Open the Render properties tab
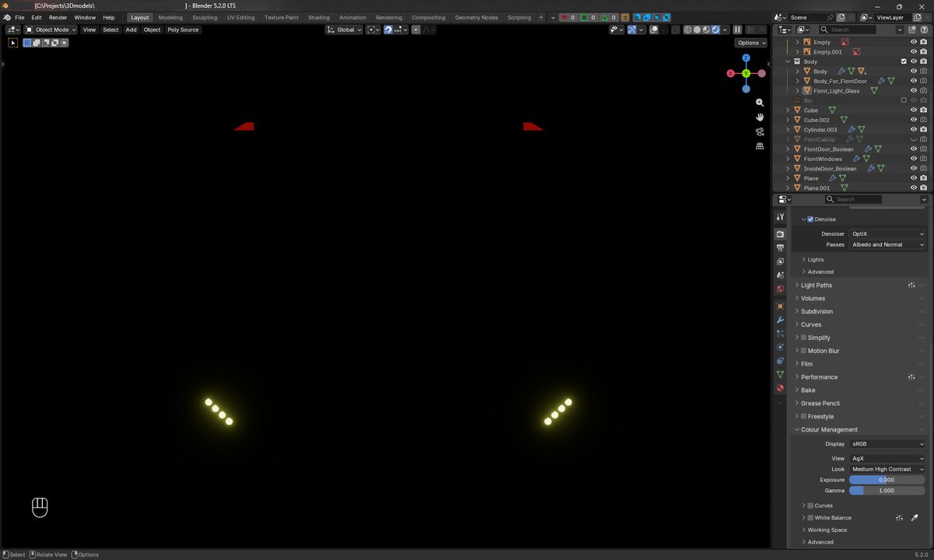934x560 pixels. point(780,234)
